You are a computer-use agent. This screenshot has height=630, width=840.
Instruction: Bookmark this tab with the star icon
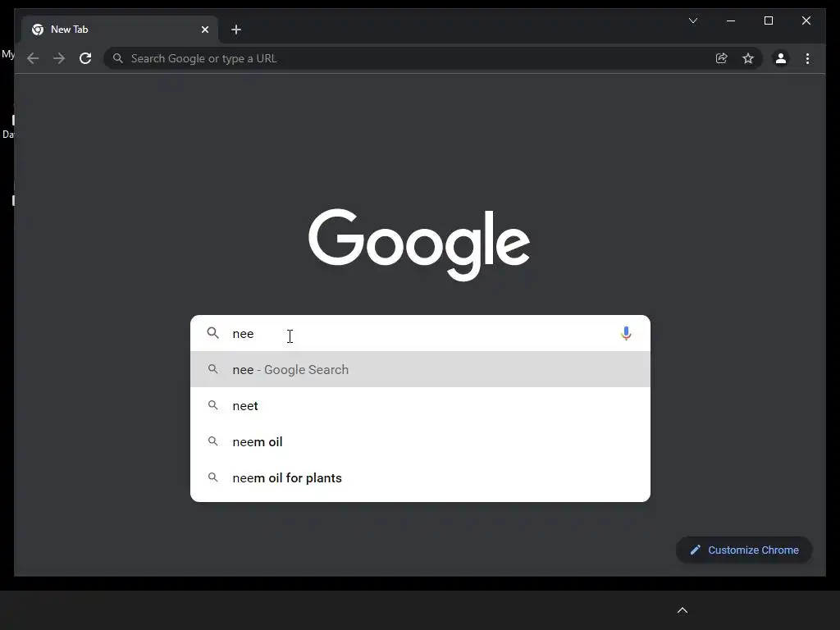pos(748,58)
